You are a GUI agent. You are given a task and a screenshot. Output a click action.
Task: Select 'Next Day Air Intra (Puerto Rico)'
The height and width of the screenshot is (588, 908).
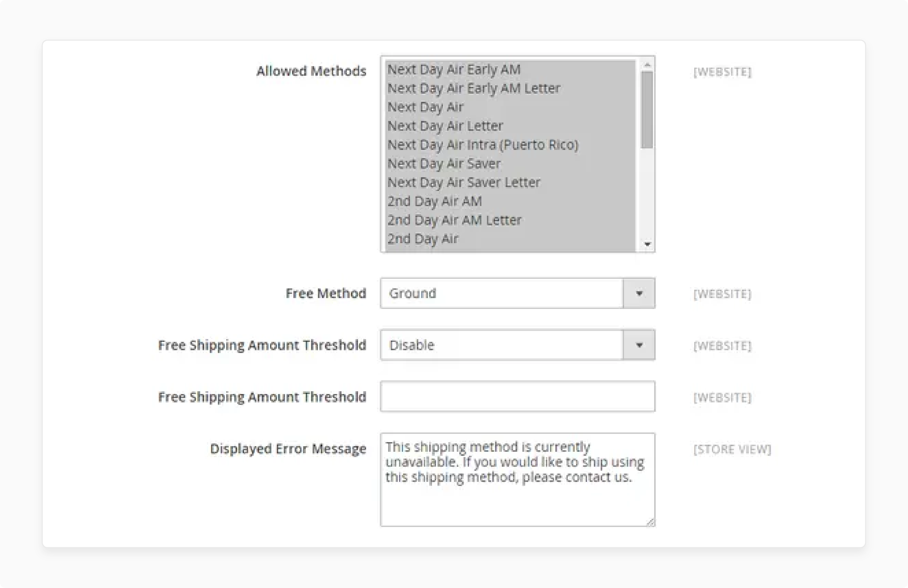click(510, 145)
